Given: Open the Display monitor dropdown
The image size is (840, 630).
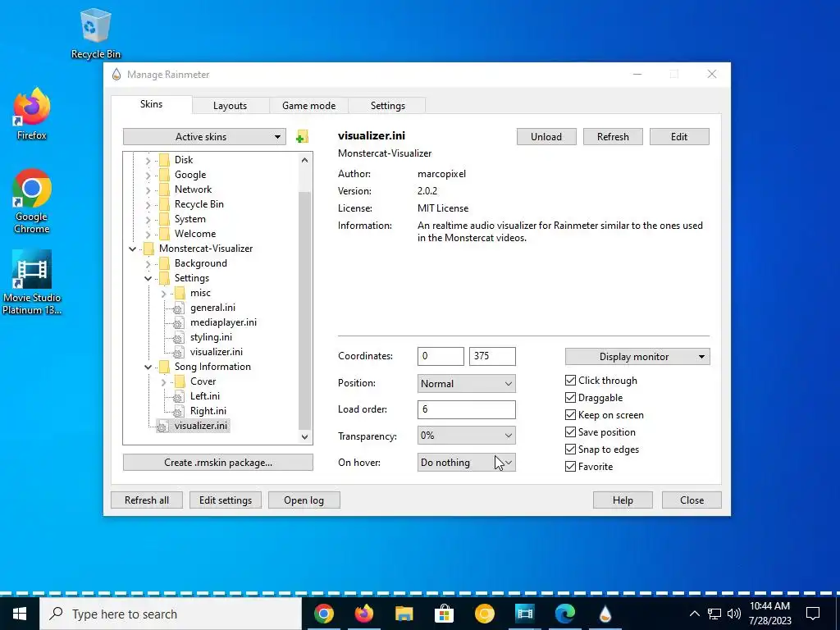Looking at the screenshot, I should [x=637, y=357].
